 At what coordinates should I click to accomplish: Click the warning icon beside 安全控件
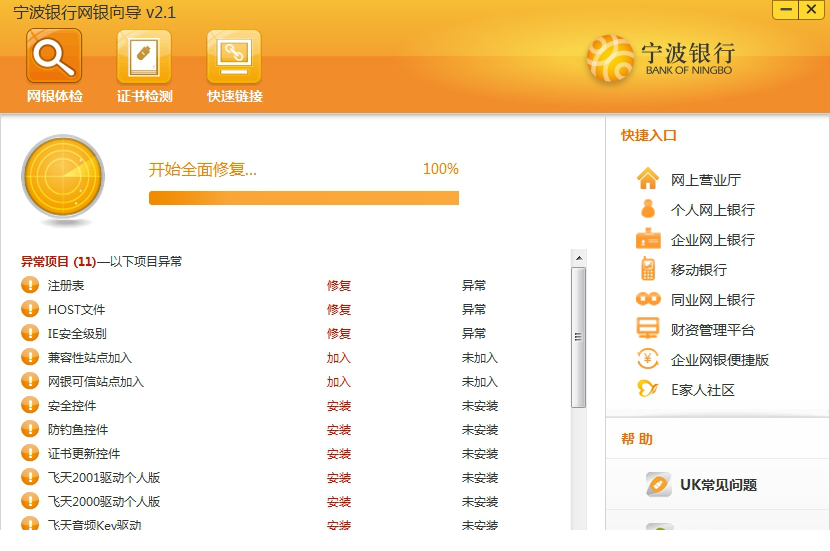point(30,405)
